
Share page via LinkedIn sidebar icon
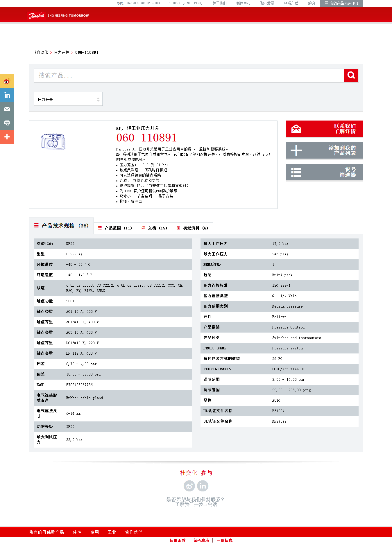7,95
